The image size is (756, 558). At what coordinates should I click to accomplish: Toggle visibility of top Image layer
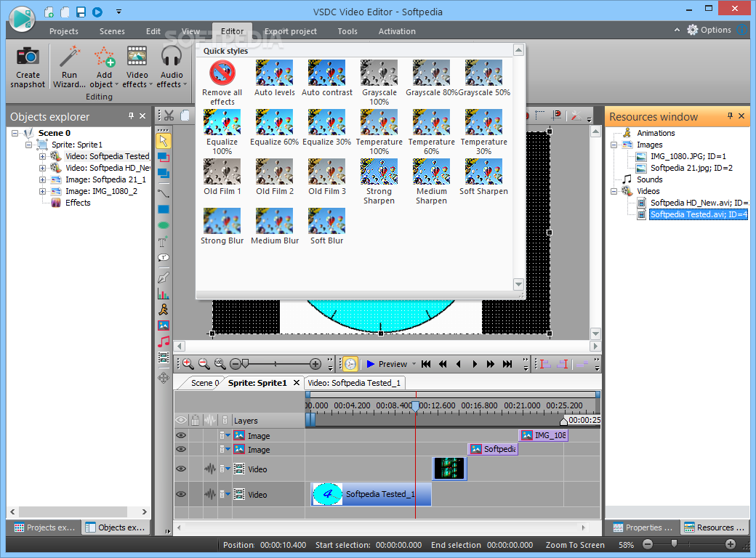click(x=181, y=435)
